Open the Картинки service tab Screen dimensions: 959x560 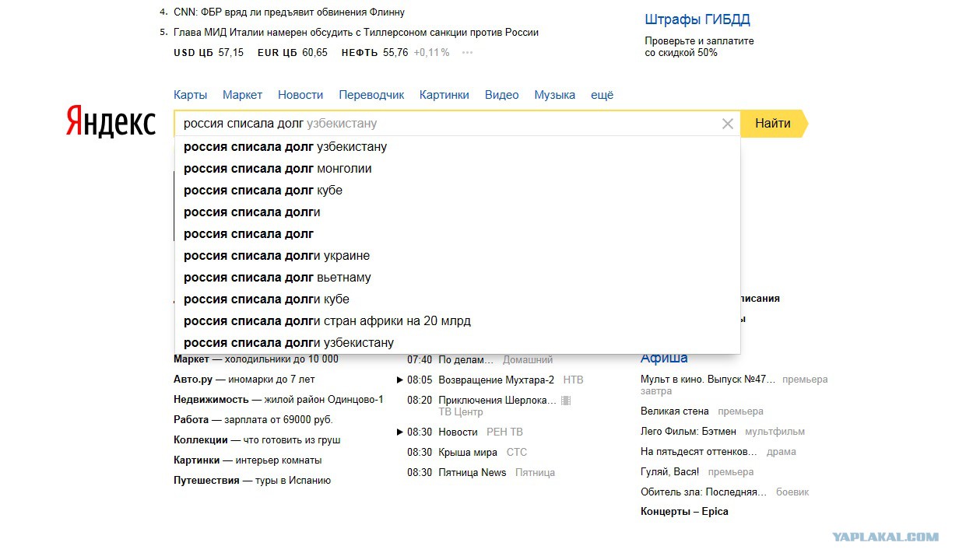[x=444, y=95]
